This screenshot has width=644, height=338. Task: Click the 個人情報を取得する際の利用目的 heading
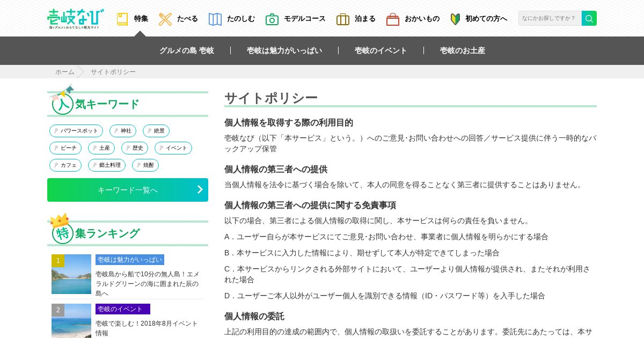click(x=289, y=123)
